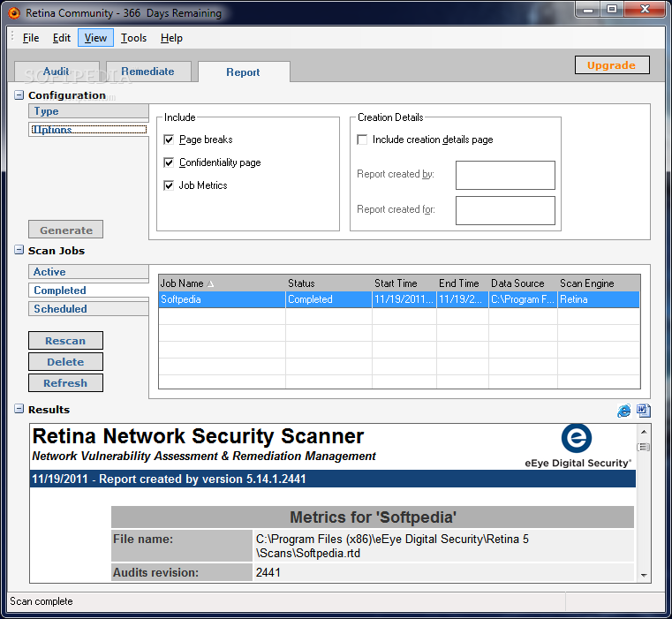Screen dimensions: 672x619
Task: Click the Upgrade button
Action: click(x=612, y=65)
